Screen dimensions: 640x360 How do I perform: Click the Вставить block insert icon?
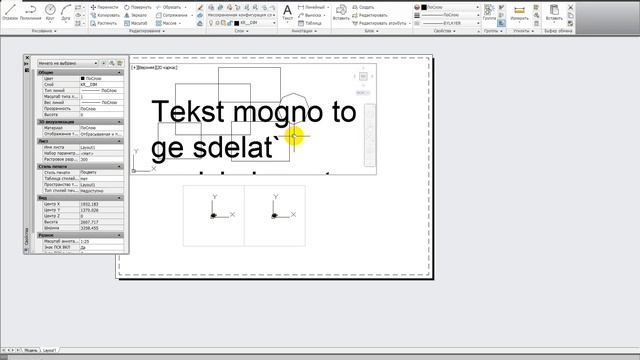point(341,12)
